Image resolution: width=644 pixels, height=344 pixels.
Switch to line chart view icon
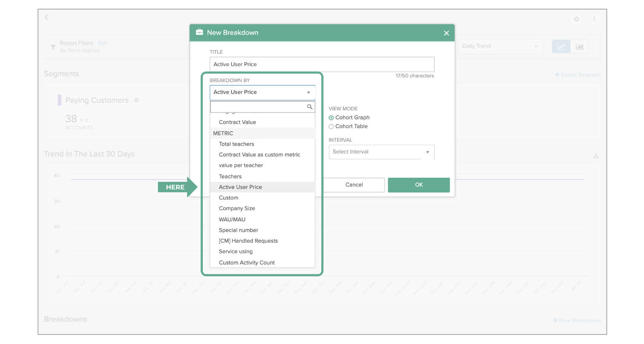[561, 46]
